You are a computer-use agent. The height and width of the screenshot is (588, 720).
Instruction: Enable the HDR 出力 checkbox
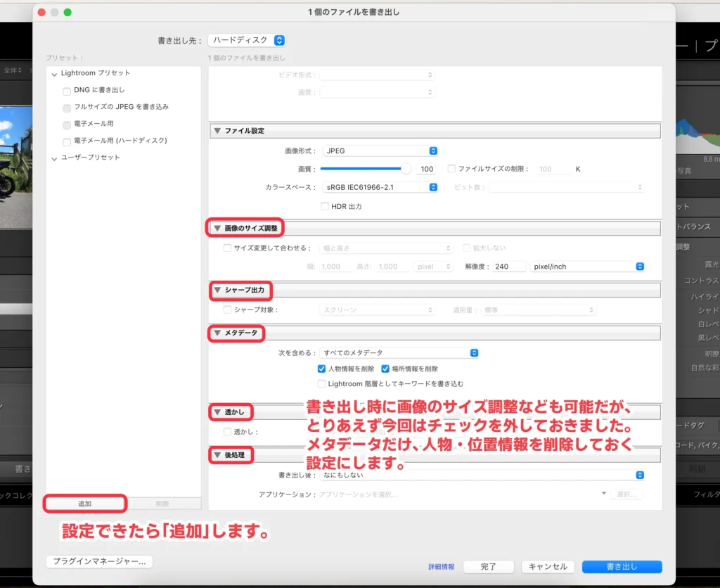click(325, 206)
